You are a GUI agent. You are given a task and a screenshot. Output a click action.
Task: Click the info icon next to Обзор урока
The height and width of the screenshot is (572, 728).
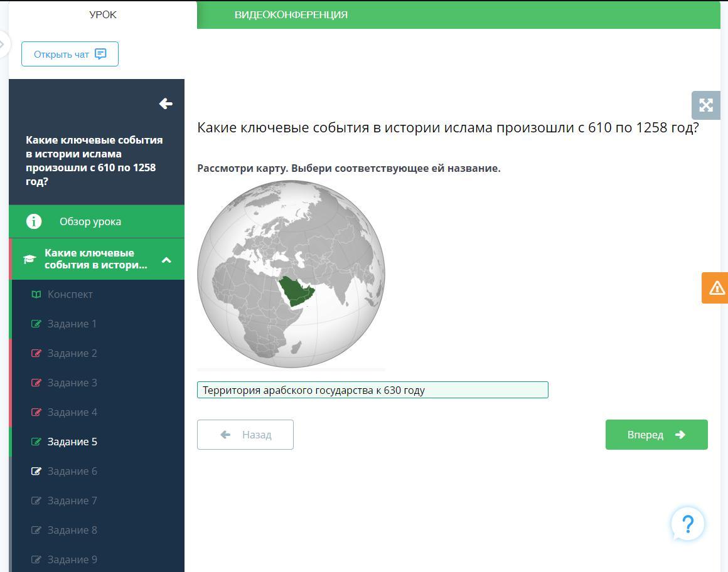pyautogui.click(x=34, y=221)
